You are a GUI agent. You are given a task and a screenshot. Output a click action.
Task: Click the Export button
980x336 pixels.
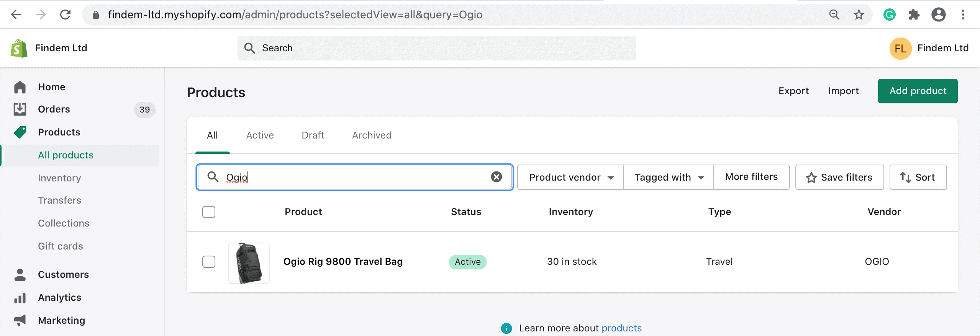(793, 91)
